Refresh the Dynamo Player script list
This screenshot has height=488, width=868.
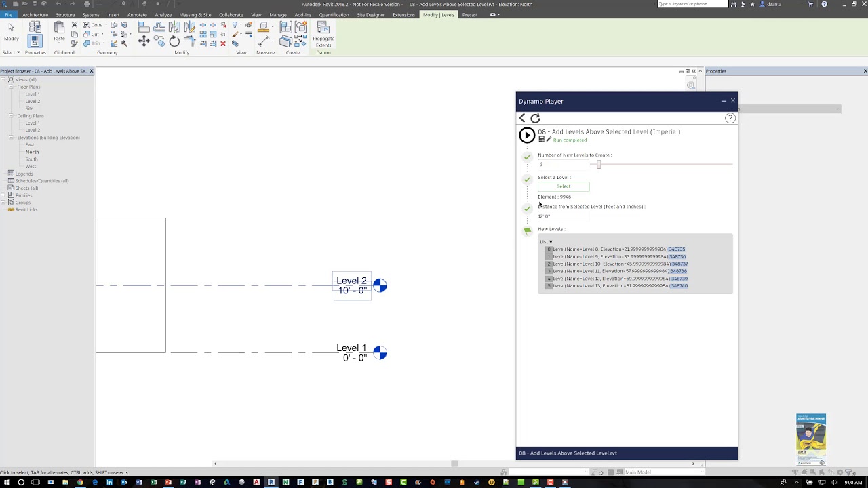pyautogui.click(x=535, y=118)
